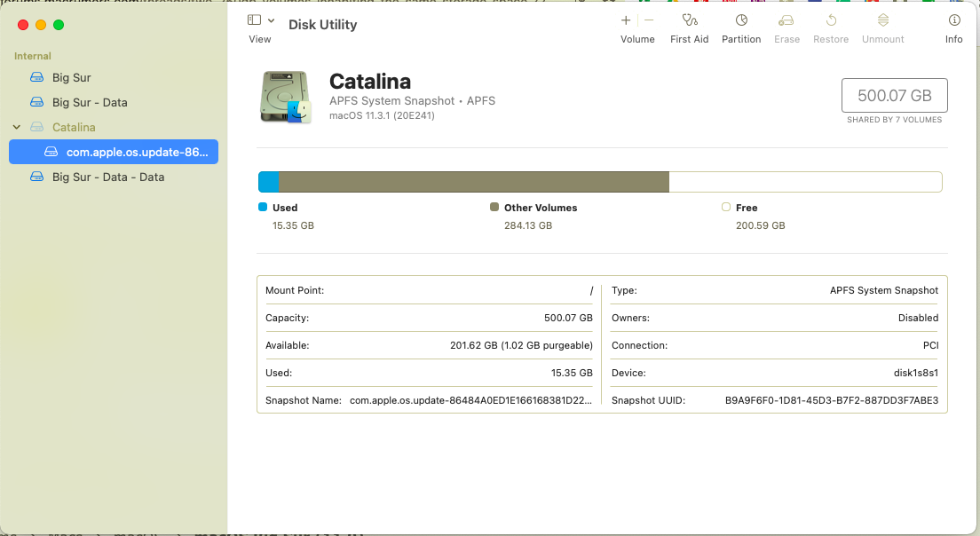980x536 pixels.
Task: Click the Snapshot Name value text
Action: (x=470, y=400)
